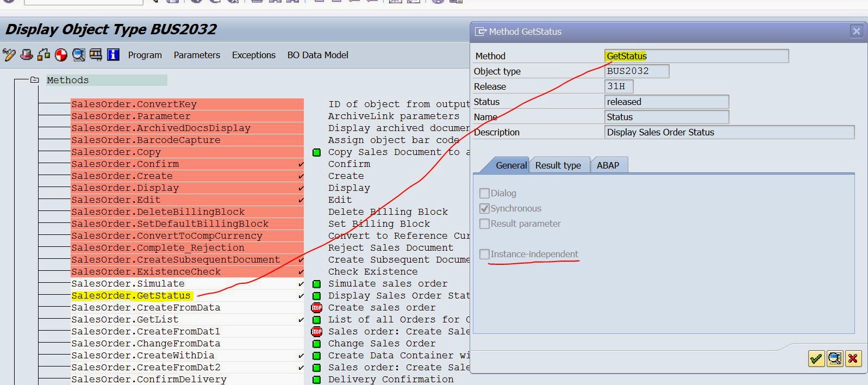Toggle the Synchronous checkbox

point(484,208)
